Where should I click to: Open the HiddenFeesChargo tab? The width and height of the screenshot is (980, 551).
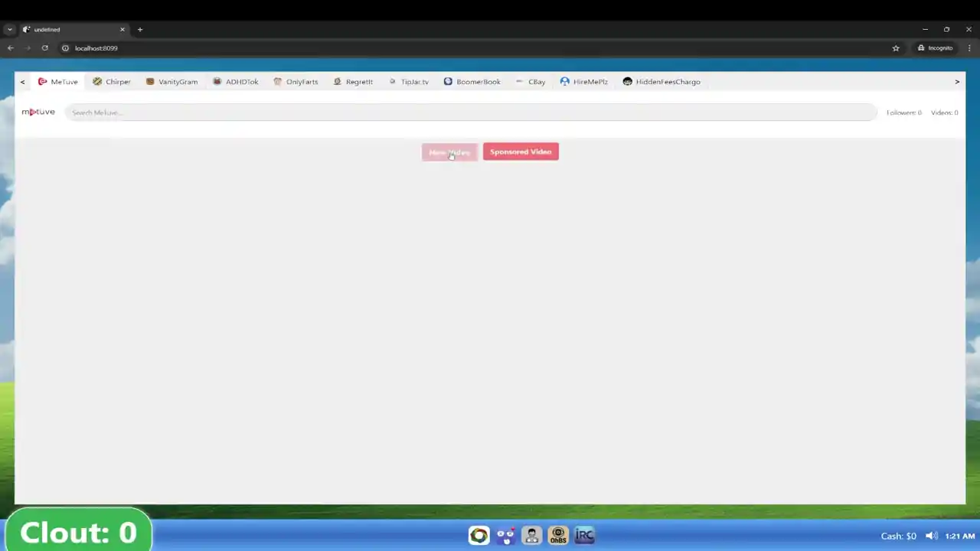[x=661, y=82]
